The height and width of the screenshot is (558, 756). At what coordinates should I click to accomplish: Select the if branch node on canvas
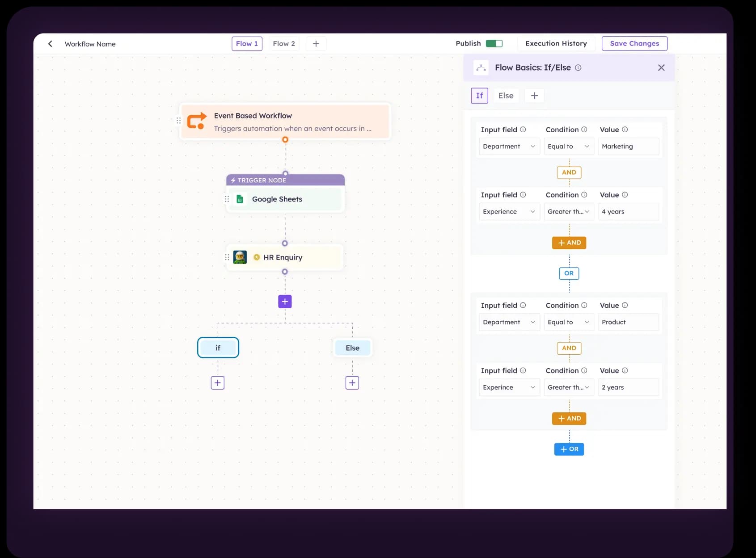pyautogui.click(x=218, y=348)
